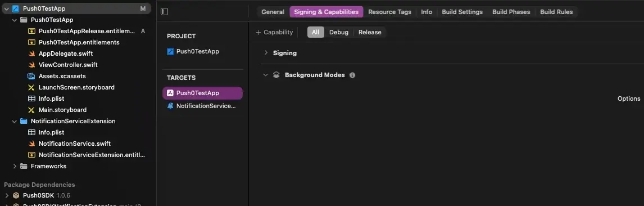Click the Package Dependencies header
The width and height of the screenshot is (644, 206).
[39, 185]
